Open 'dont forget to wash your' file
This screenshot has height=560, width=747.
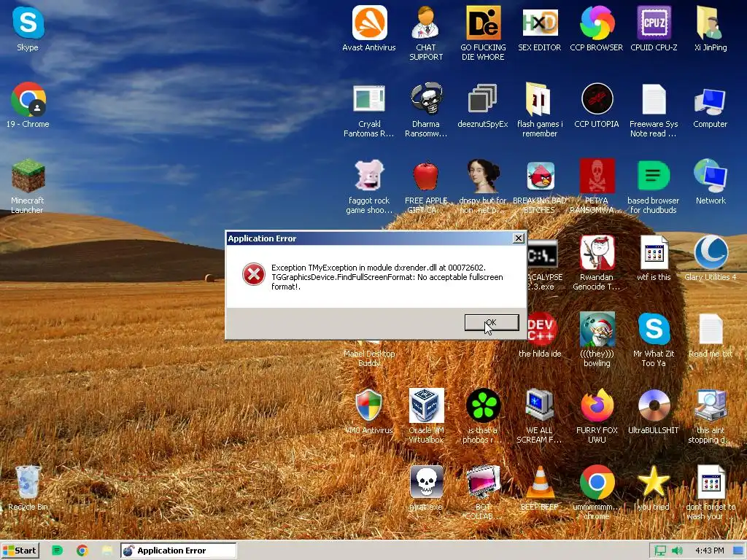click(711, 482)
